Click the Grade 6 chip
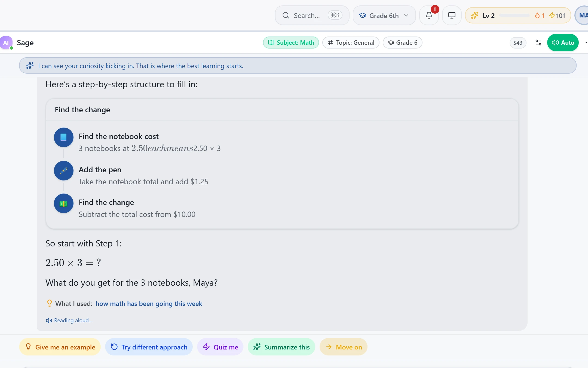Viewport: 588px width, 368px height. point(402,43)
